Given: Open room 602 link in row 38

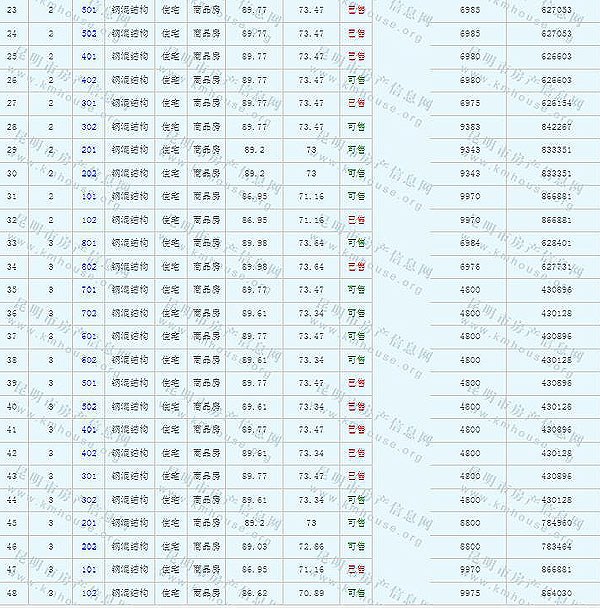Looking at the screenshot, I should pos(88,360).
